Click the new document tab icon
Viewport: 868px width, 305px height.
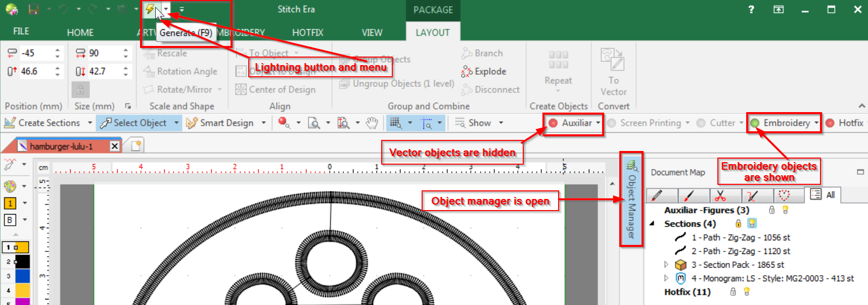pyautogui.click(x=136, y=146)
